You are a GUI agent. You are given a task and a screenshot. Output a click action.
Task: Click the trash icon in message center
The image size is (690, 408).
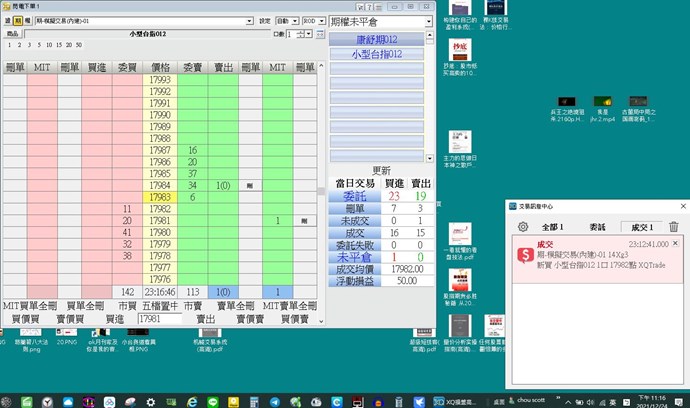pos(673,227)
